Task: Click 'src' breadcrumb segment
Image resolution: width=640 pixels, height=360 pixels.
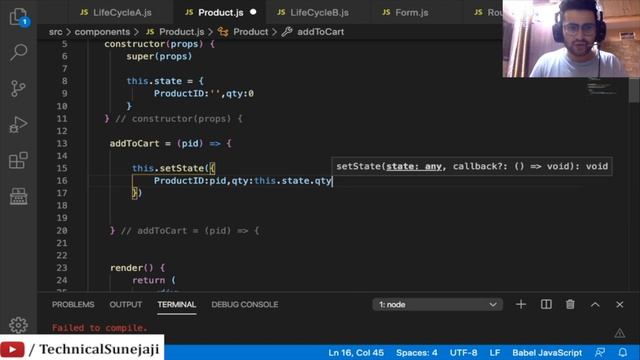Action: [x=56, y=32]
